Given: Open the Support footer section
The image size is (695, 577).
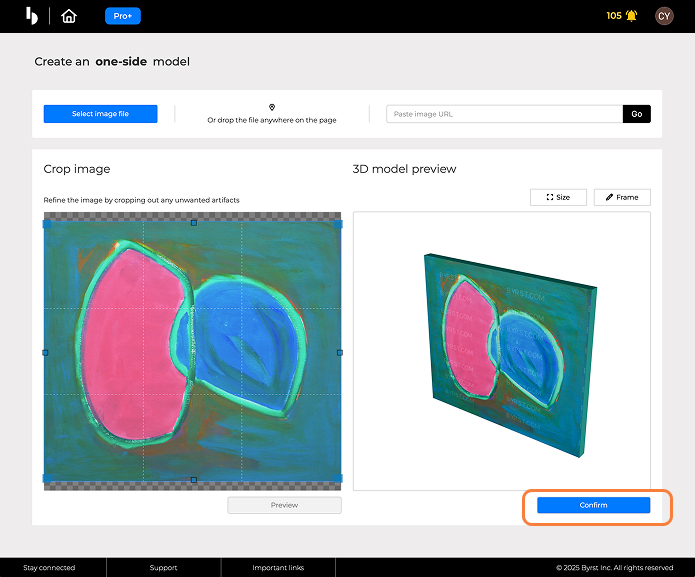Looking at the screenshot, I should pyautogui.click(x=163, y=567).
